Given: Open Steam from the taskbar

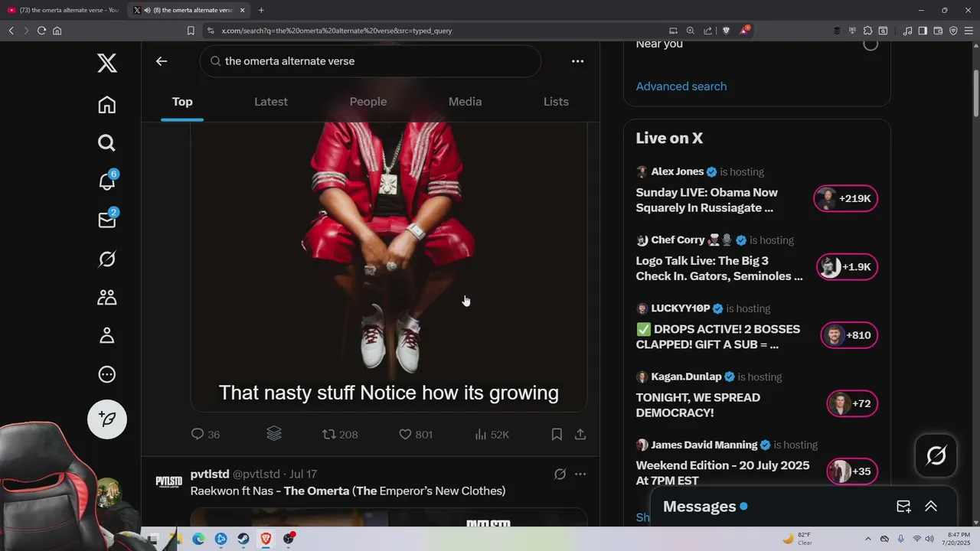Looking at the screenshot, I should 243,539.
